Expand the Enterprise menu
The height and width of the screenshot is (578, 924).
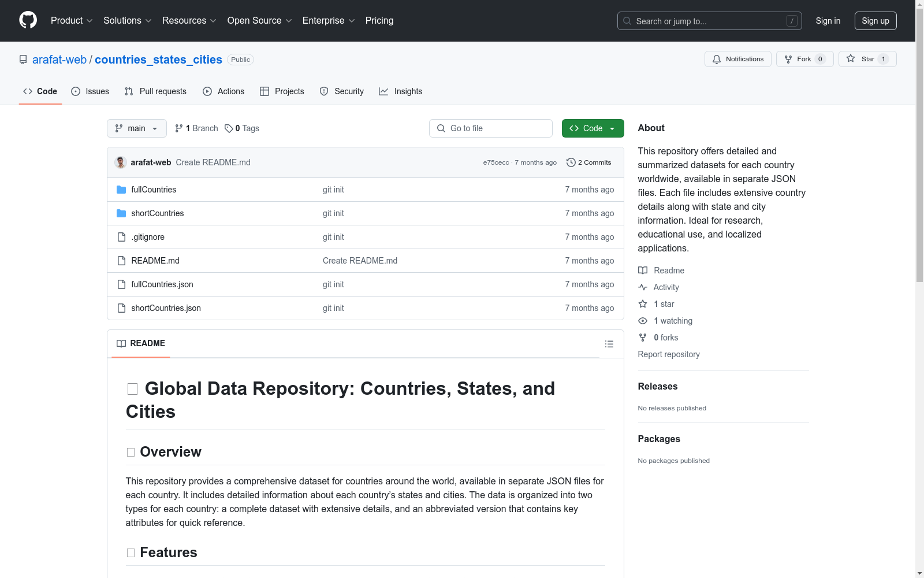(329, 20)
